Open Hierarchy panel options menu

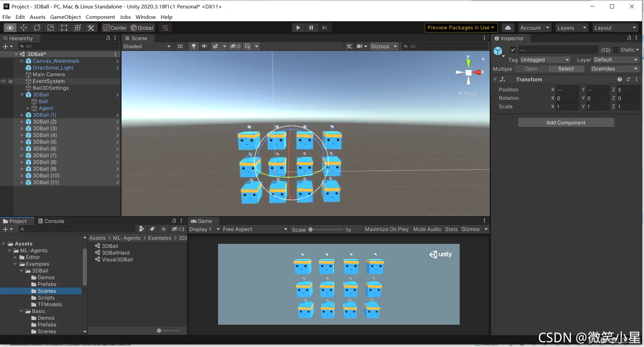point(115,38)
